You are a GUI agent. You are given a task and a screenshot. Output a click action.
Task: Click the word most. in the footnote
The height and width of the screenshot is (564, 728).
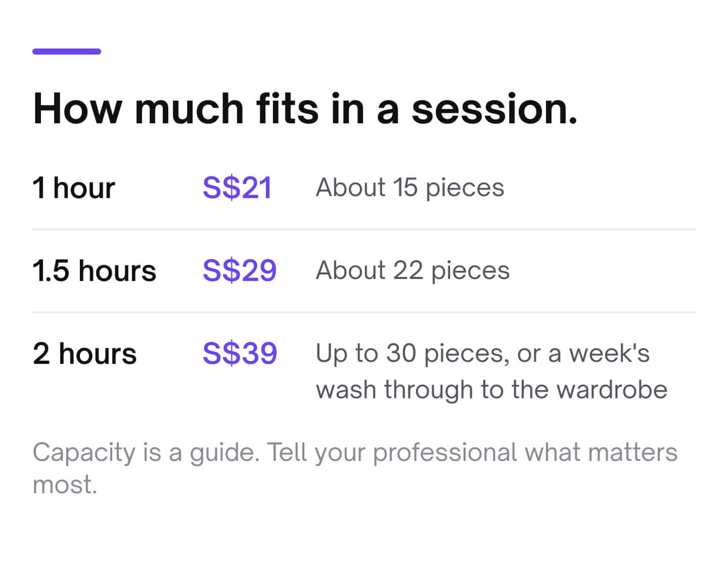65,485
